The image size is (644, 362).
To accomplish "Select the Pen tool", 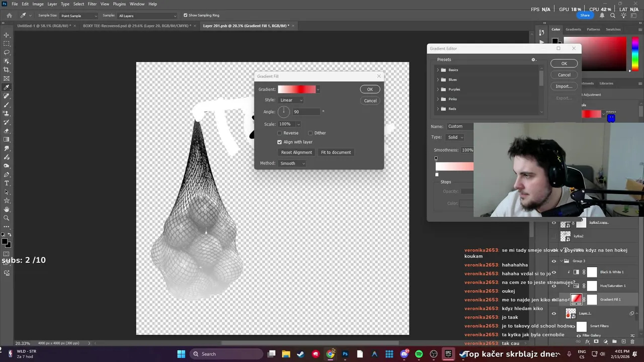I will click(7, 174).
